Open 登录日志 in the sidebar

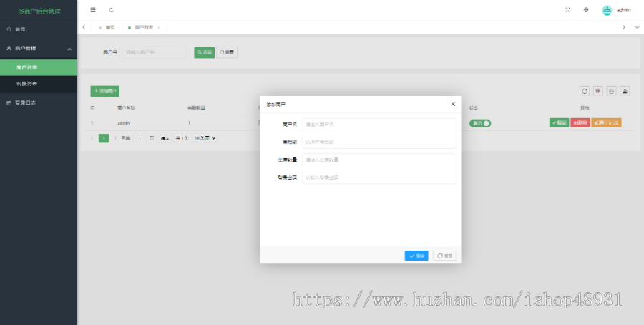[x=39, y=102]
